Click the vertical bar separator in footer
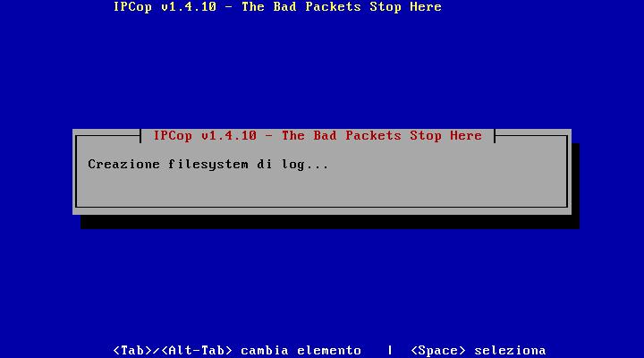The image size is (644, 358). point(390,350)
